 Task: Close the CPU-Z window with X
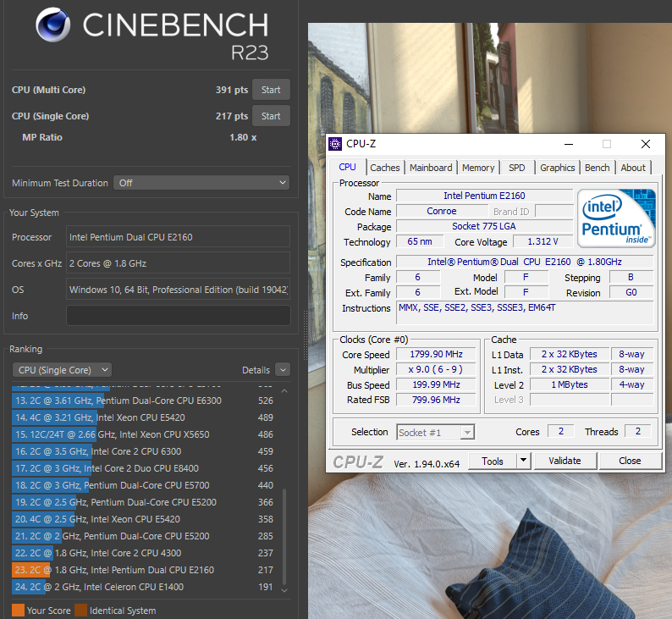click(646, 144)
